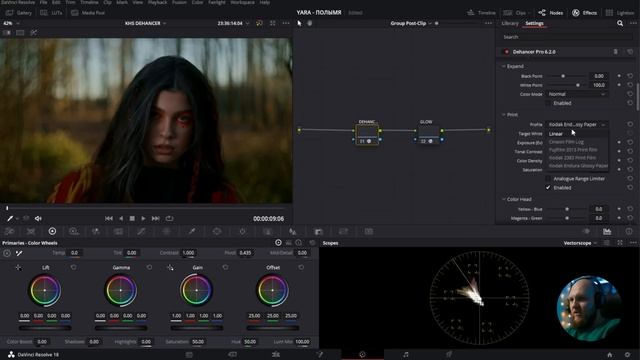Switch to the Settings tab
The image size is (640, 360).
534,23
